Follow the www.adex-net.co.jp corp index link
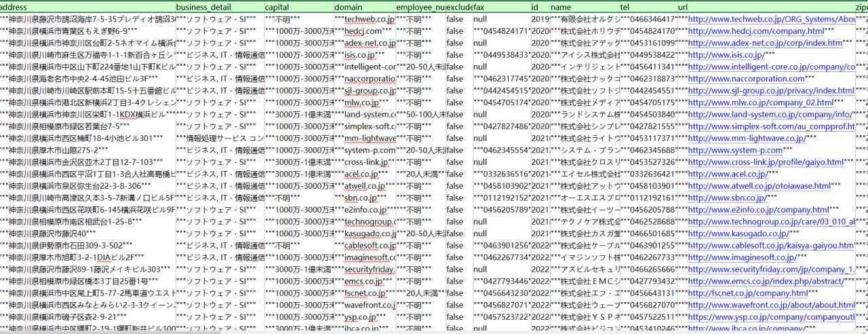 765,43
